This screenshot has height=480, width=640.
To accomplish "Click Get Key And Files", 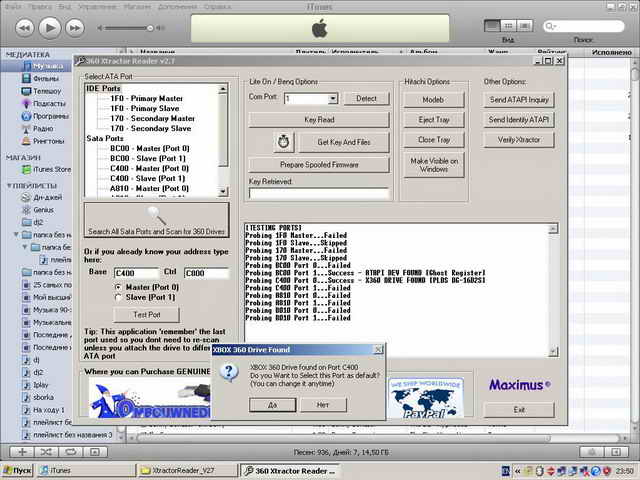I will 344,142.
